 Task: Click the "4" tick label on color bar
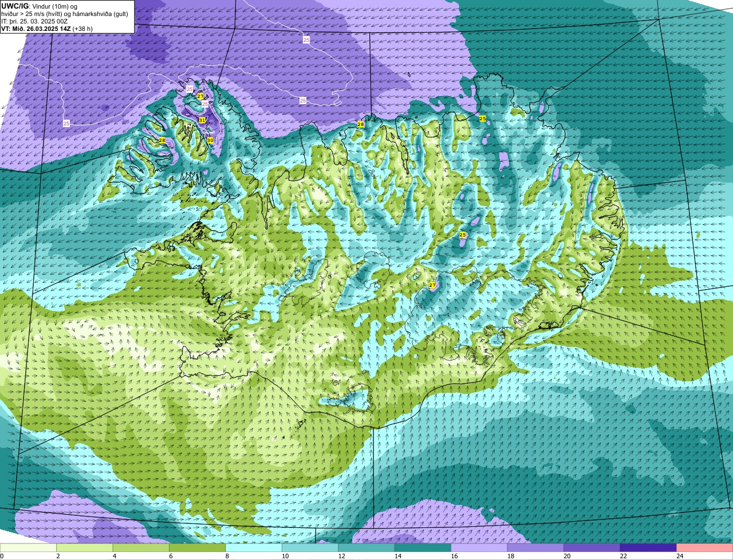click(x=115, y=556)
